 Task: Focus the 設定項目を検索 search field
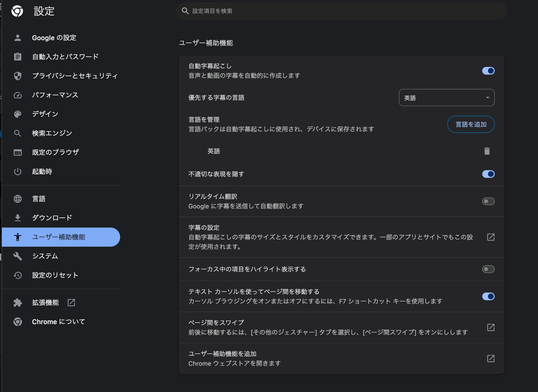pos(341,11)
